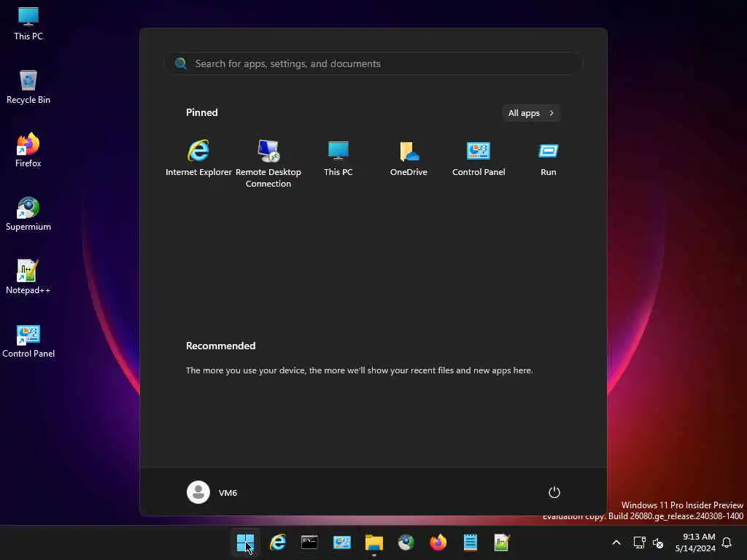Click the Start button on taskbar
This screenshot has height=560, width=747.
click(245, 542)
